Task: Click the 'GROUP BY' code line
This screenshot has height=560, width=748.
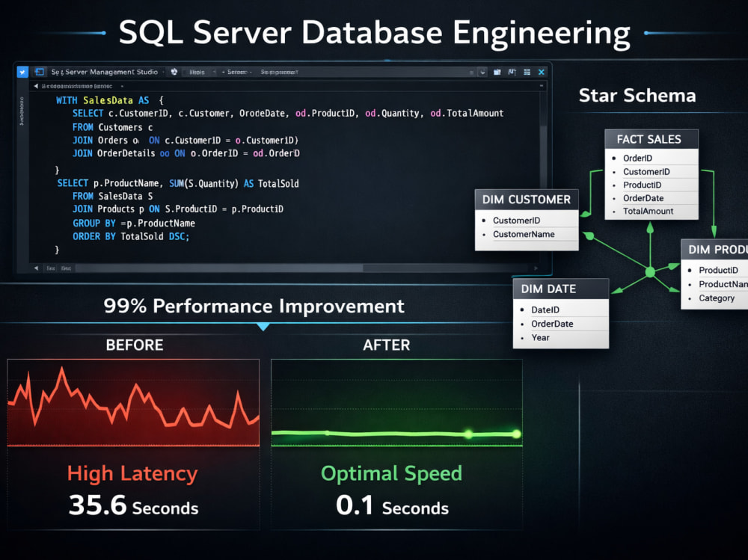Action: 134,224
